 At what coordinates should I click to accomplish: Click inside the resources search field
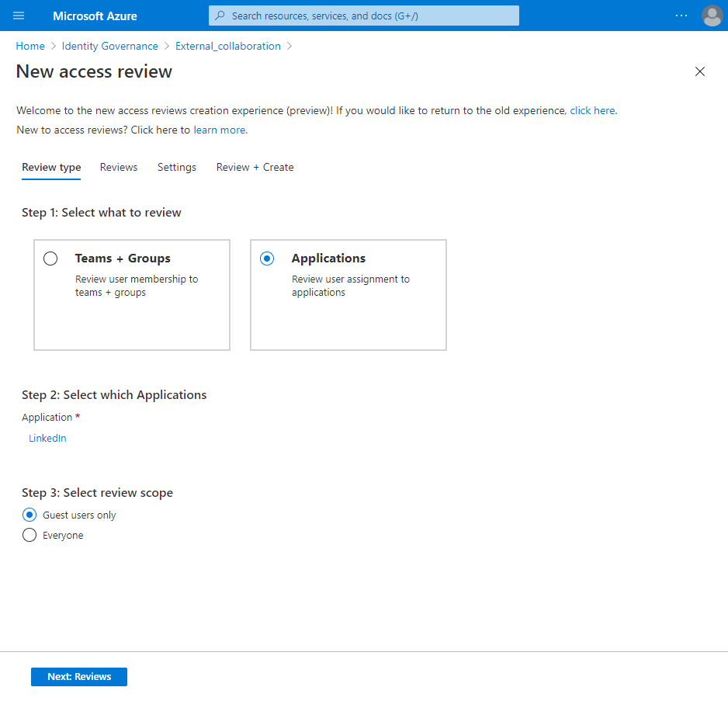[365, 16]
